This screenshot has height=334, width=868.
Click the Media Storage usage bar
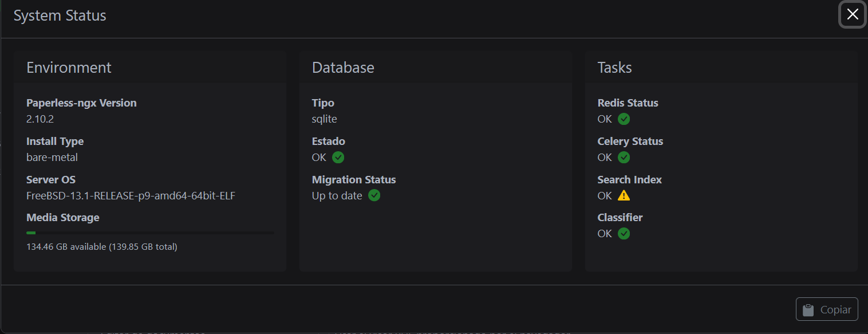tap(150, 233)
